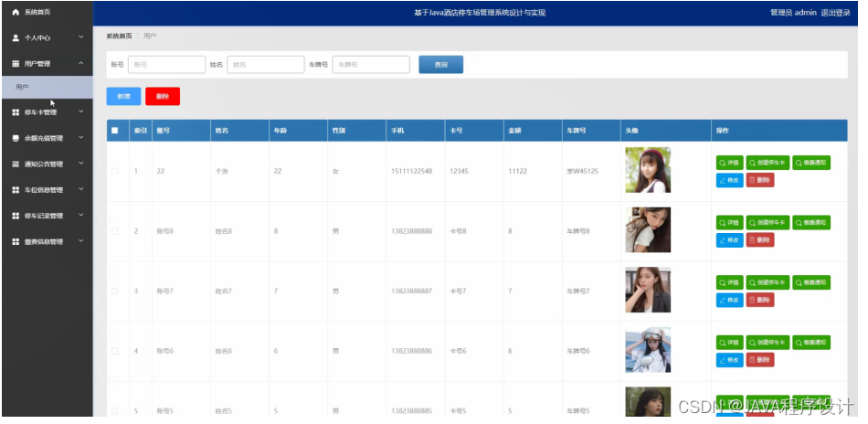Click the blue 新增 add button
This screenshot has width=868, height=424.
tap(123, 96)
